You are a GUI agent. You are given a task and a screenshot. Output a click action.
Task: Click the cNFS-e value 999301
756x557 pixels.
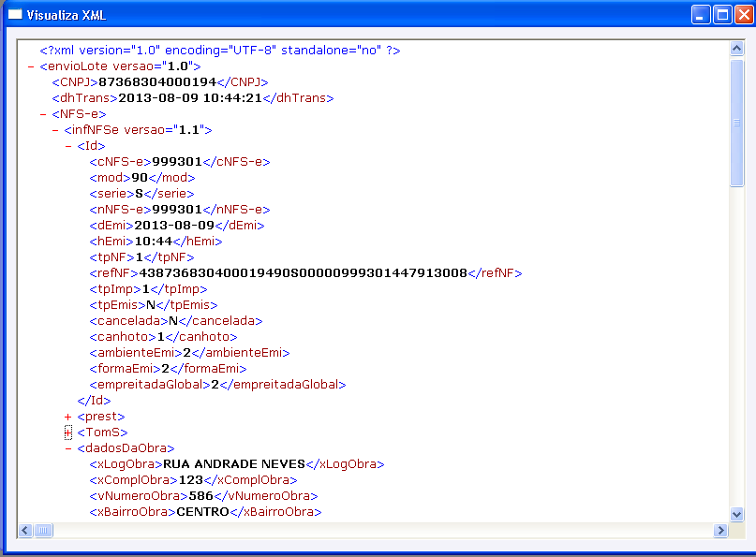tap(176, 162)
